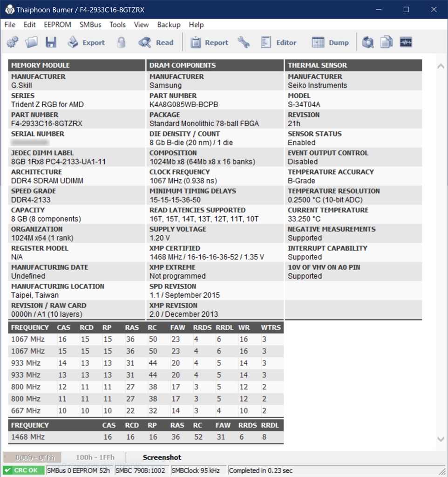
Task: Click SPD revision 1.1 / September 2015
Action: pos(184,295)
